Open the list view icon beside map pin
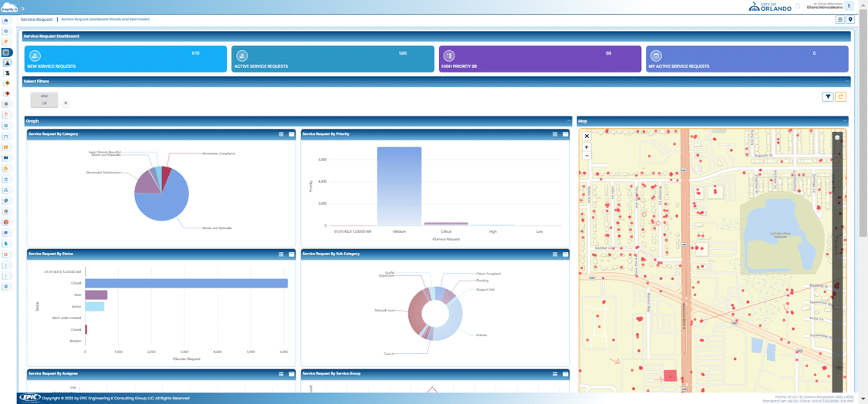 tap(839, 20)
